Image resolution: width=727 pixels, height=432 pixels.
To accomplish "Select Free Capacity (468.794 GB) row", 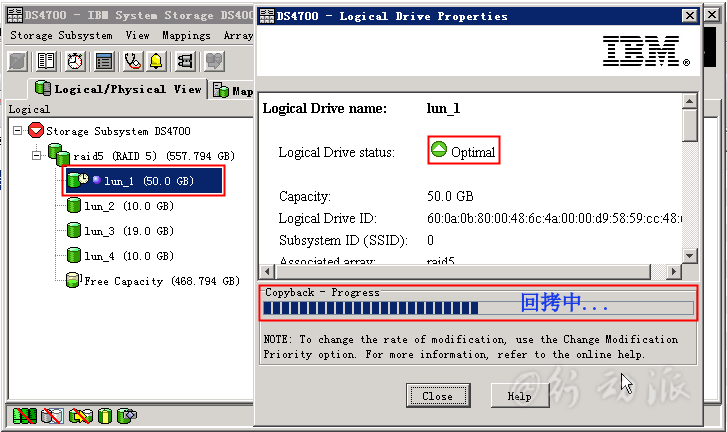I will (153, 281).
